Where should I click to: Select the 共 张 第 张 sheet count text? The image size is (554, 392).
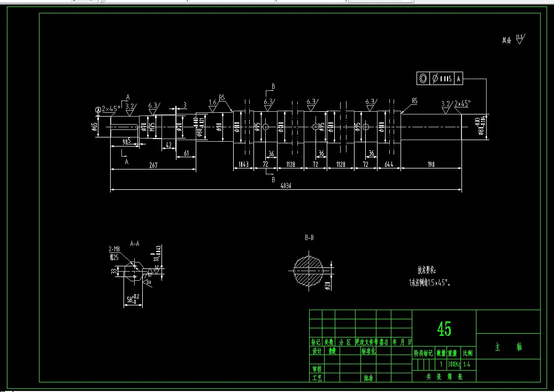coord(444,377)
